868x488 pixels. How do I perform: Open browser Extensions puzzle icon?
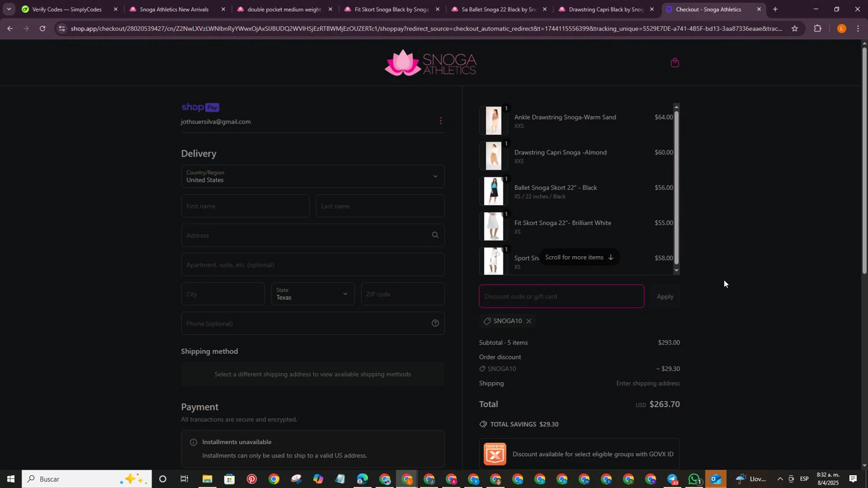(818, 28)
